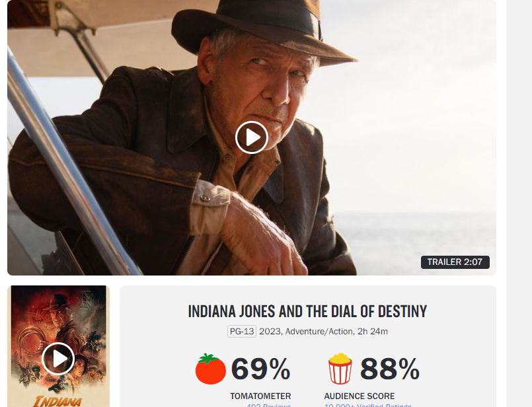Click the movie poster thumbnail title artwork
Viewport: 532px width, 407px height.
pyautogui.click(x=57, y=402)
